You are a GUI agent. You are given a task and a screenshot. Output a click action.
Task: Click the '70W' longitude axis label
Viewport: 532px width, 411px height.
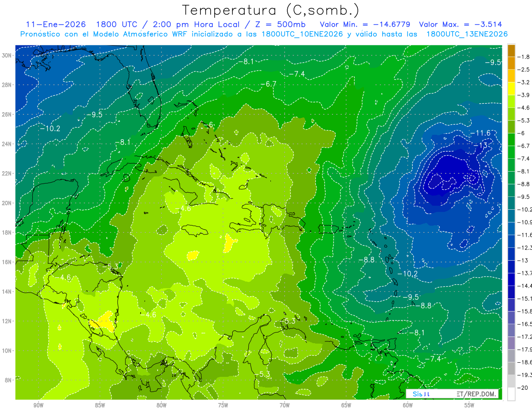285,405
